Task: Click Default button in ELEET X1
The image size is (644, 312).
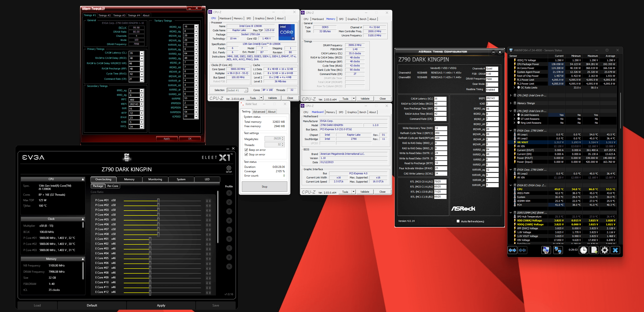Action: tap(92, 305)
